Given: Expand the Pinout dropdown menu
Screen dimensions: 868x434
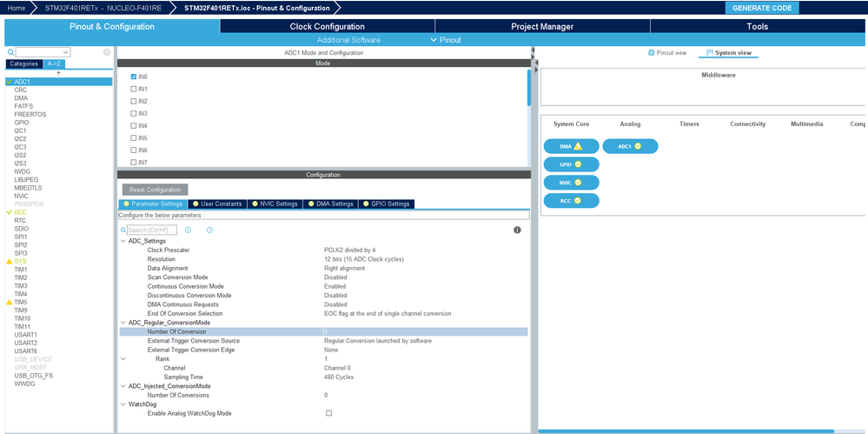Looking at the screenshot, I should pyautogui.click(x=446, y=40).
